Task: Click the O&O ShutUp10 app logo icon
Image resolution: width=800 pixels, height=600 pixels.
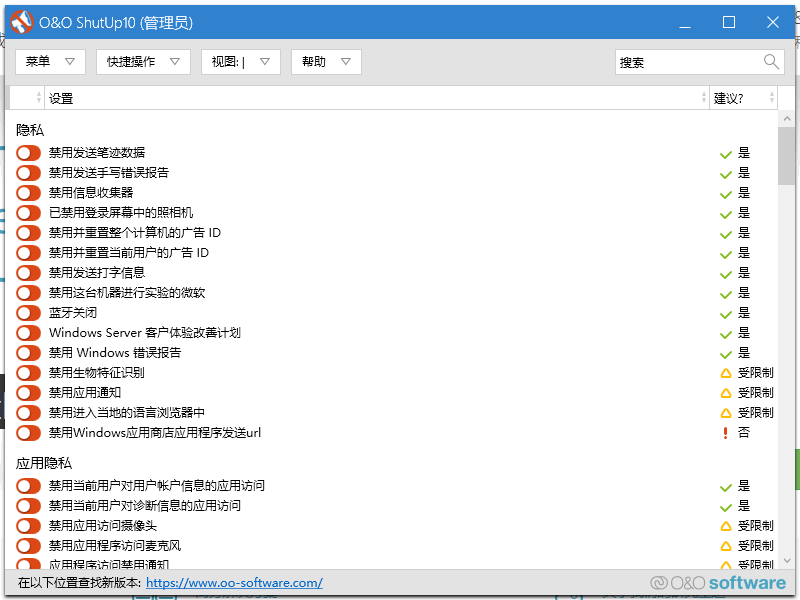Action: click(x=21, y=22)
